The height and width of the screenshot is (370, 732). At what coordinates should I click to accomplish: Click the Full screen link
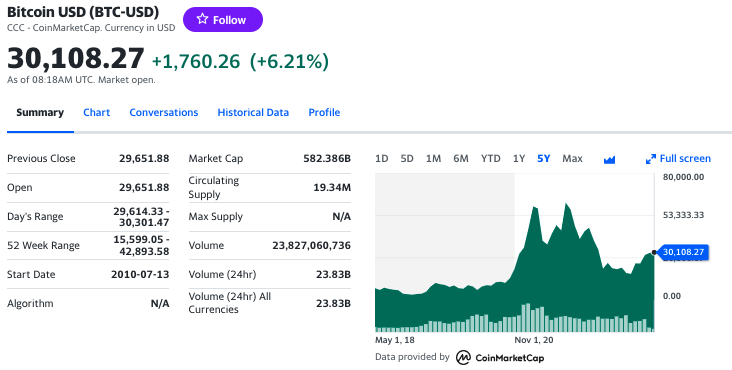(x=685, y=159)
